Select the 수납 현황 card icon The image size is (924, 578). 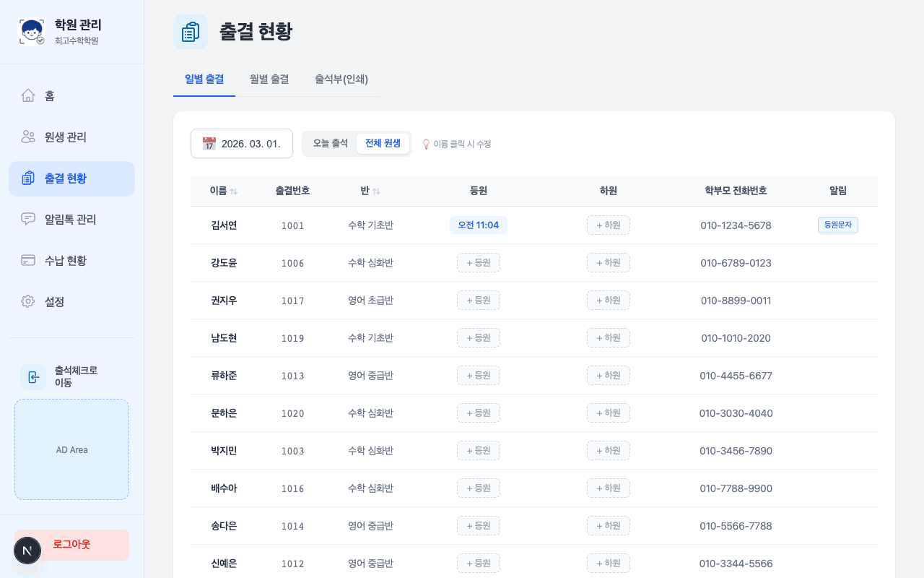click(27, 260)
